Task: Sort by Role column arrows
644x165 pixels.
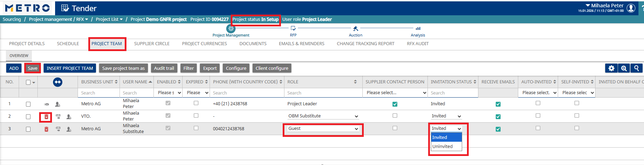Action: (355, 82)
